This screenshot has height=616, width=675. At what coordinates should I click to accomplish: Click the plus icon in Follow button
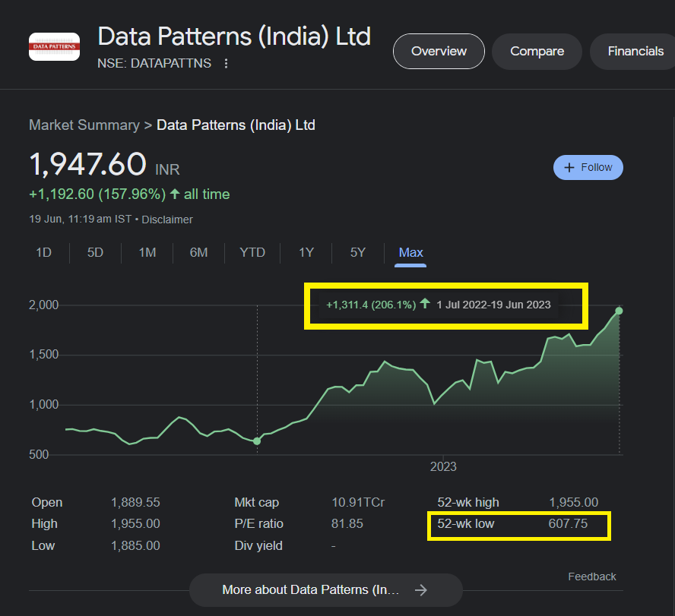pos(569,167)
